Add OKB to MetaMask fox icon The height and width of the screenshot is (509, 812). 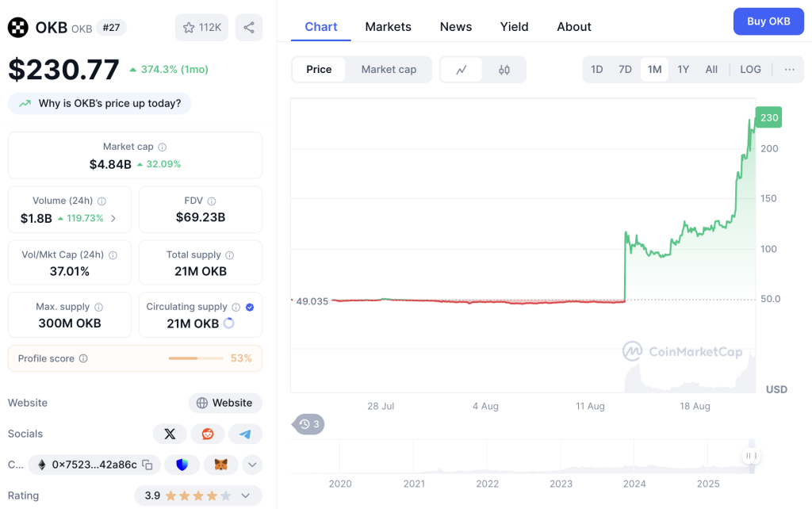click(x=221, y=465)
